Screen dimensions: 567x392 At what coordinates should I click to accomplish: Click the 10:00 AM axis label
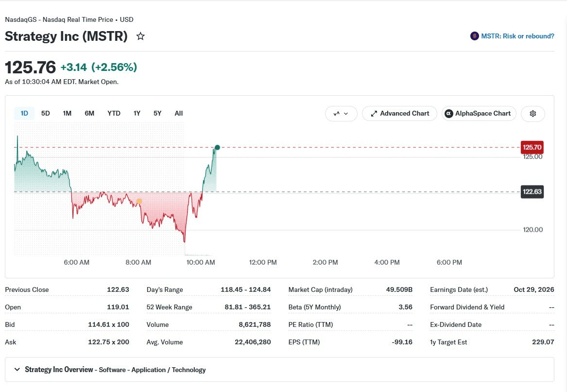click(201, 262)
